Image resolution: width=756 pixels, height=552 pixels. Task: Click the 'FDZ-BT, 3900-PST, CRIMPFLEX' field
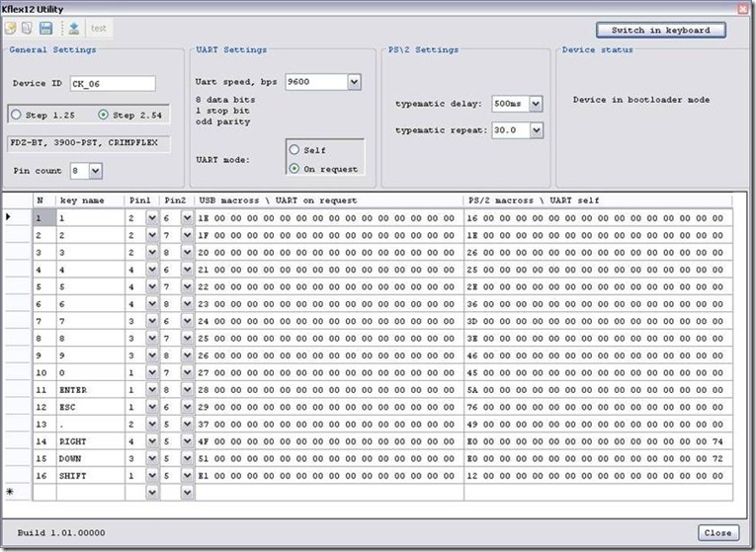point(89,143)
